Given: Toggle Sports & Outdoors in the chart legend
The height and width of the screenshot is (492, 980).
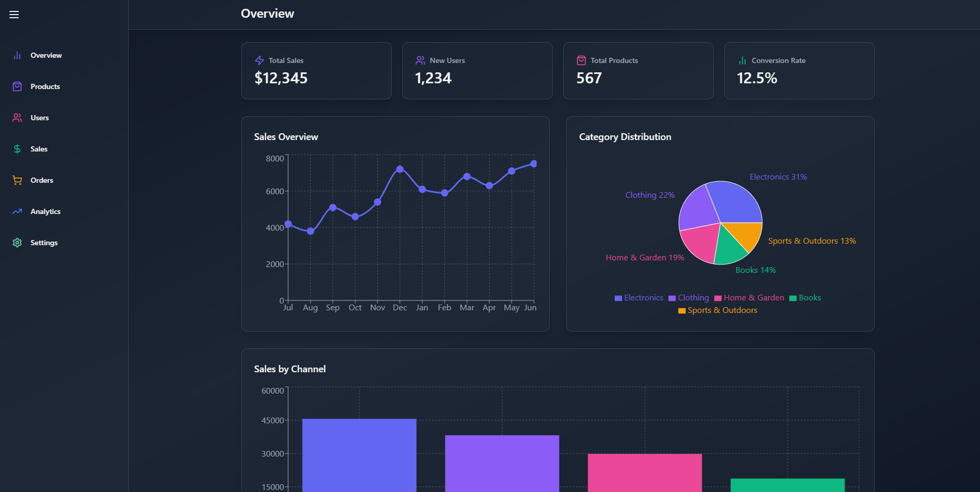Looking at the screenshot, I should point(718,310).
